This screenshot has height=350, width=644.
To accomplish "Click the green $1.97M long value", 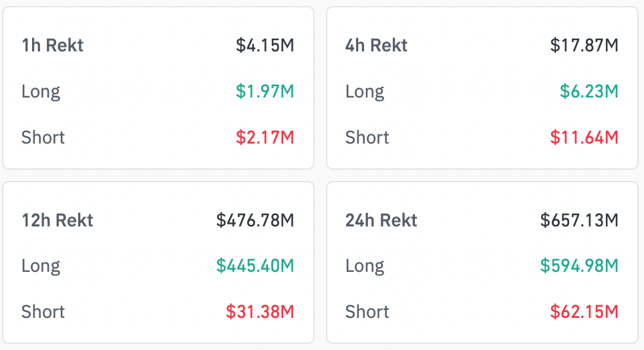I will pos(265,92).
